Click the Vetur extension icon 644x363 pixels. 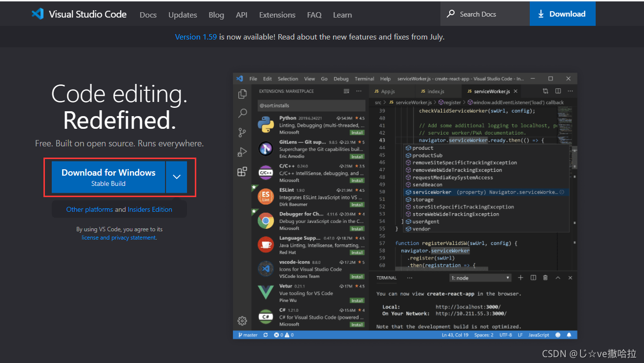266,292
